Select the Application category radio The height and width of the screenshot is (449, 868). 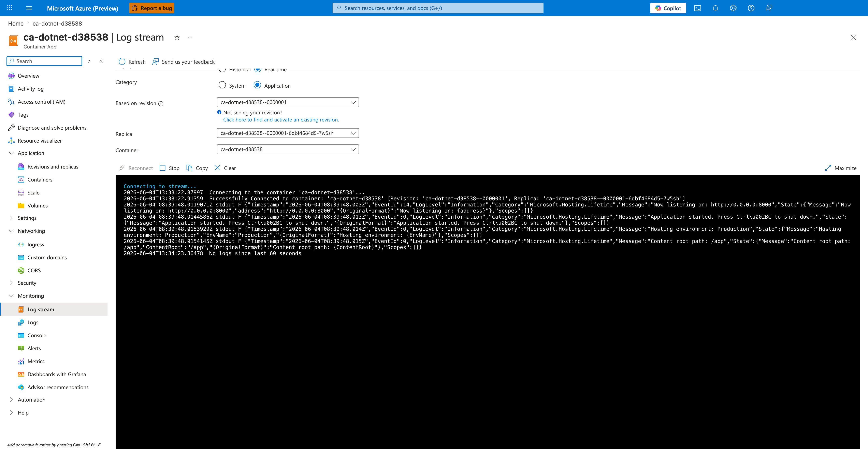click(257, 85)
